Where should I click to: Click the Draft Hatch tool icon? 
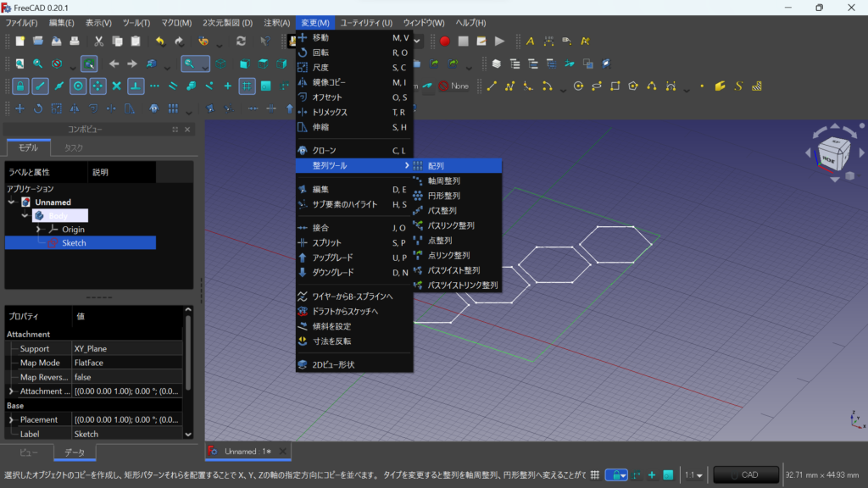pos(757,86)
